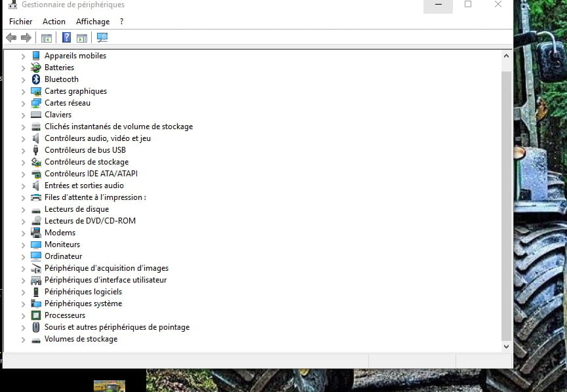
Task: Open the Affichage menu
Action: pos(92,22)
